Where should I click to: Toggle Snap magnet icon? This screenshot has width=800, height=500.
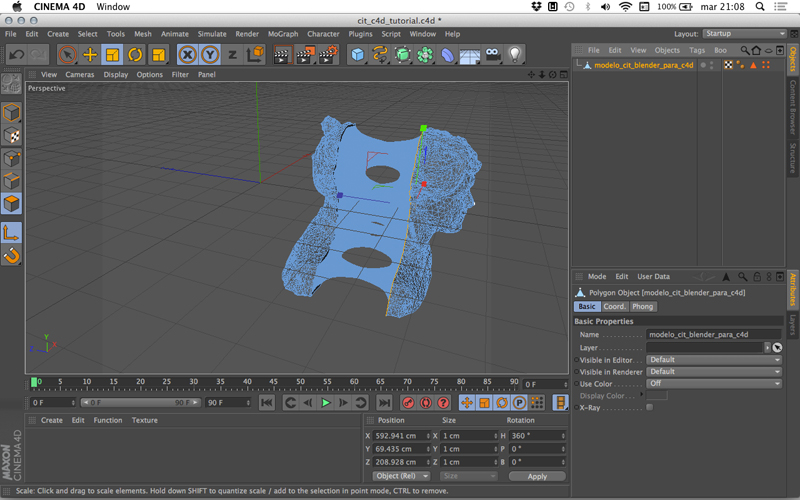tap(11, 255)
